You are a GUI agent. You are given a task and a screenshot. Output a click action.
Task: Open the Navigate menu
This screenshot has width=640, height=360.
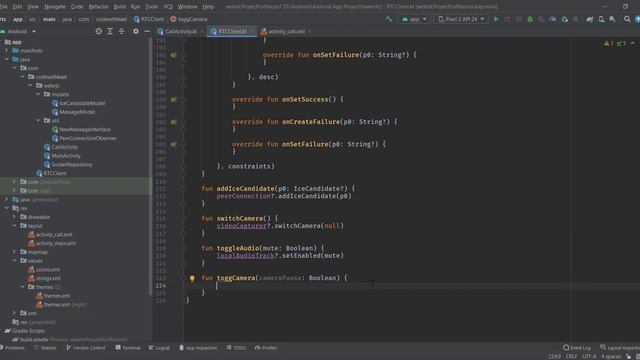pos(55,7)
